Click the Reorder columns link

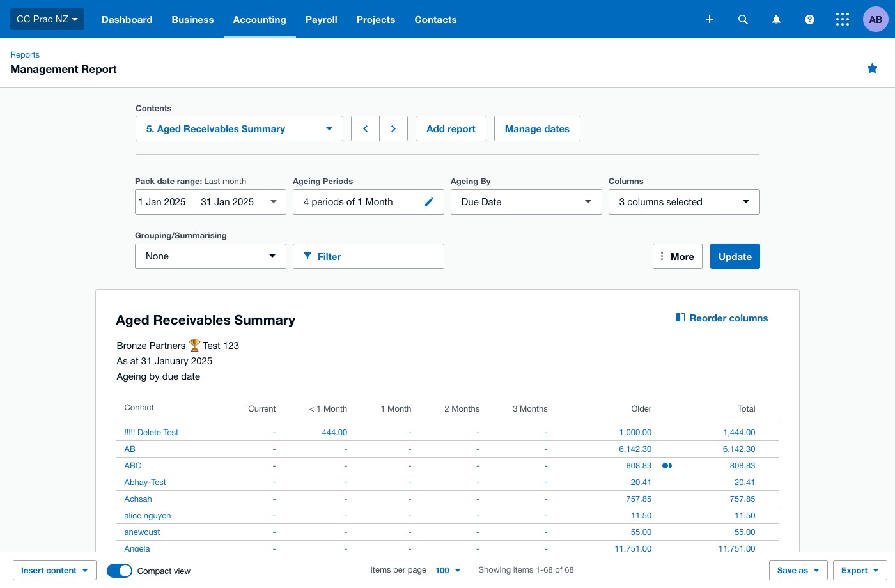[722, 318]
